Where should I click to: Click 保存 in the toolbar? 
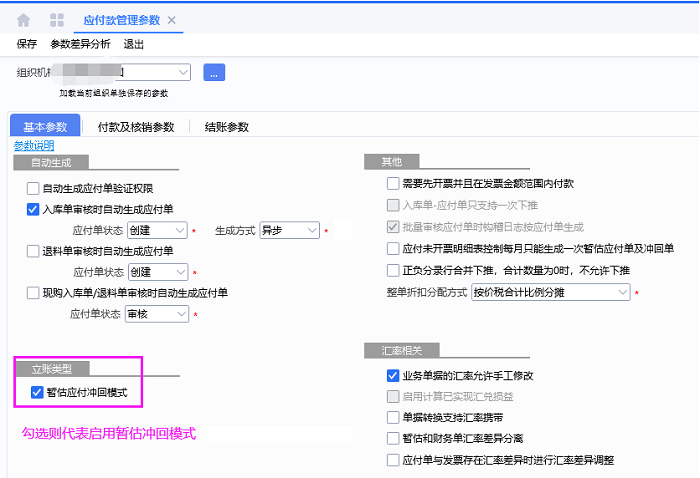(x=27, y=44)
